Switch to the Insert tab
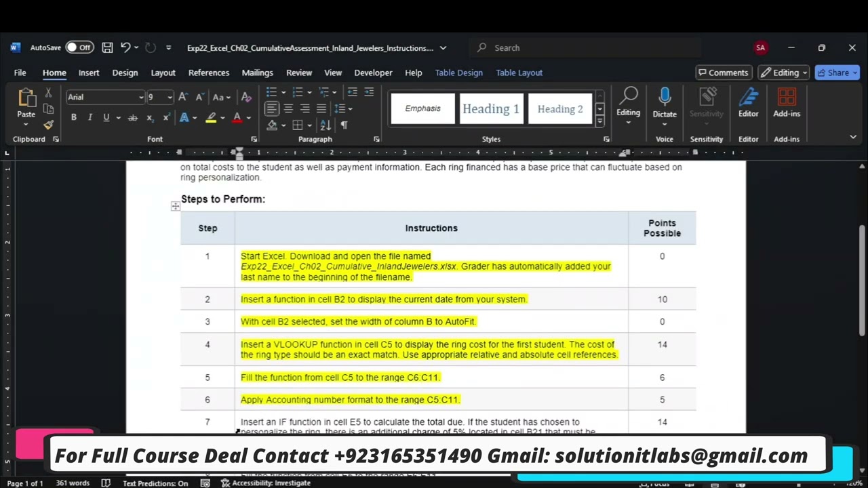Screen dimensions: 868x488 tap(89, 73)
